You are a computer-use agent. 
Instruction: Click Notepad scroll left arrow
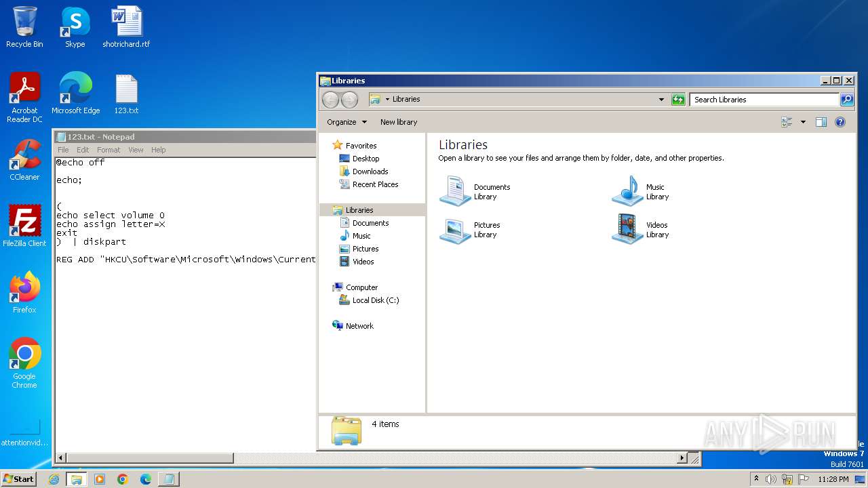pyautogui.click(x=60, y=458)
